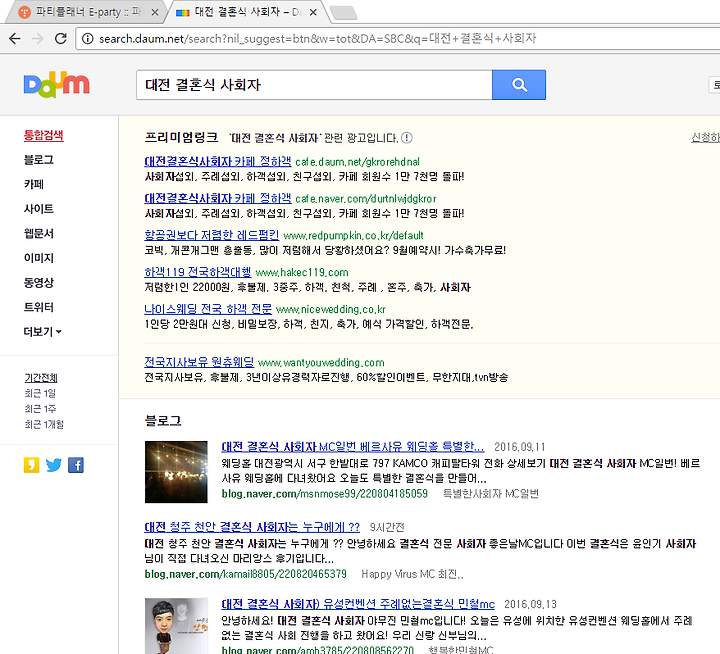Open the 전국지사보유 원츄웨딩 ad link
This screenshot has height=654, width=720.
[x=199, y=362]
